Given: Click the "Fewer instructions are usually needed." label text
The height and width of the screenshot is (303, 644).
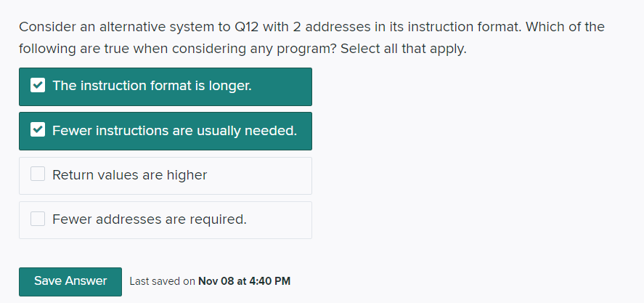Looking at the screenshot, I should click(174, 131).
